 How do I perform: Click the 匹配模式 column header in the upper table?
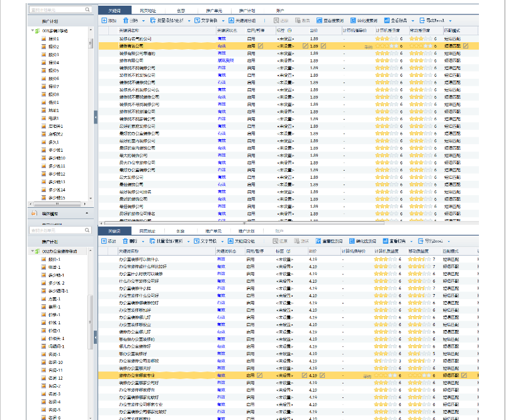[x=460, y=31]
